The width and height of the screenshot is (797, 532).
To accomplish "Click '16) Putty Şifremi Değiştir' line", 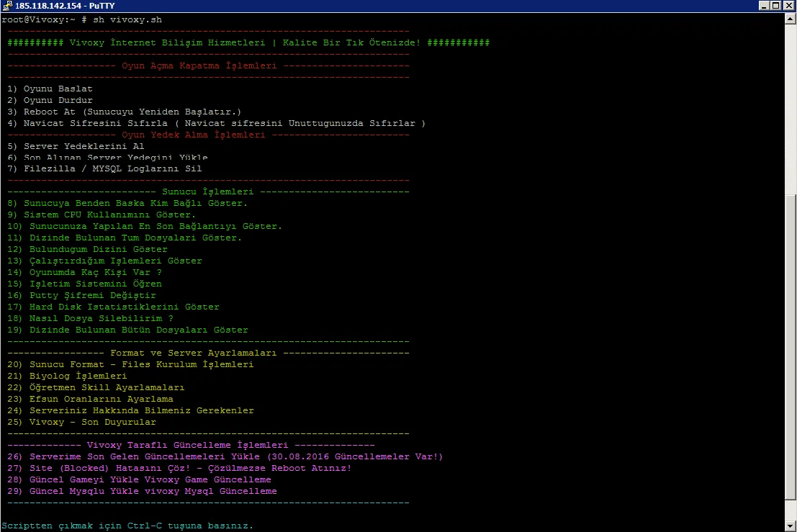I will [x=81, y=296].
